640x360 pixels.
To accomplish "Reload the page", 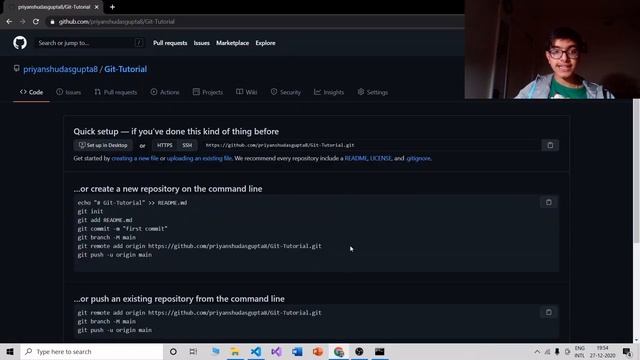I will pos(36,22).
